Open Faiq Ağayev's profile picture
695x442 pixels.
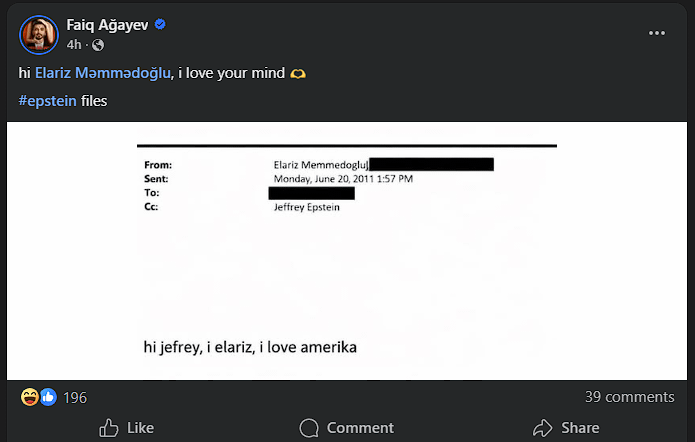coord(39,35)
